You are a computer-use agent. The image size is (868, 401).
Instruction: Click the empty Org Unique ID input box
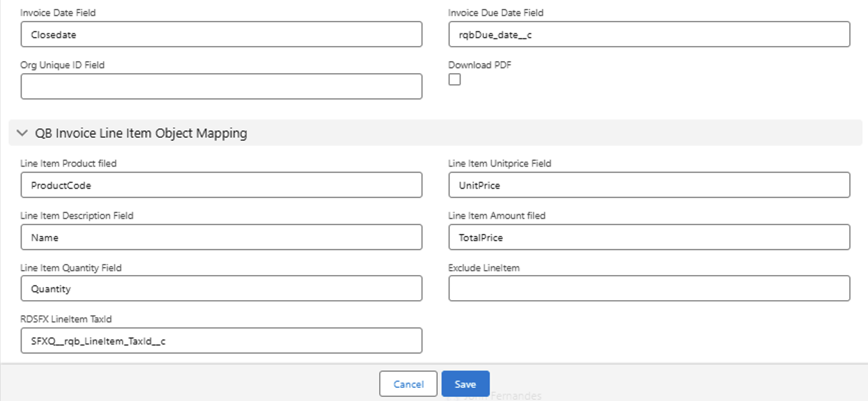pos(222,86)
